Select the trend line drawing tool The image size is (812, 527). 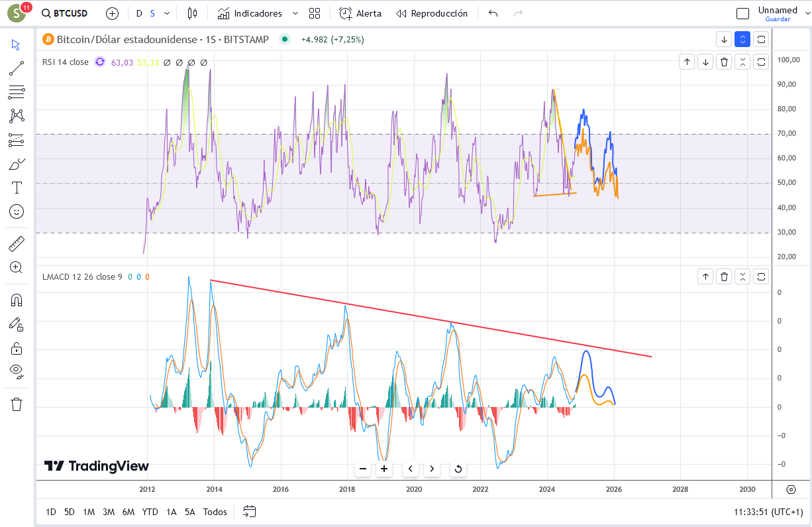pos(17,69)
